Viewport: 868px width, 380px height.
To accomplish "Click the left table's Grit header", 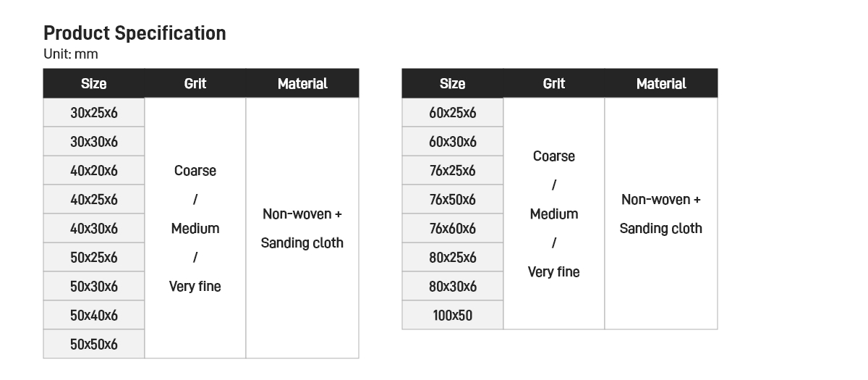I will pyautogui.click(x=195, y=84).
